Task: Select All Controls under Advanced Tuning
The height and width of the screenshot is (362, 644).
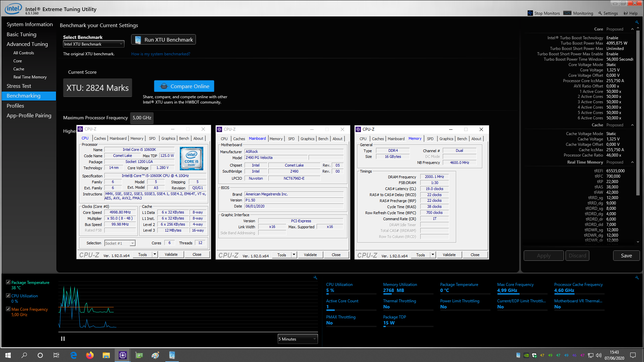Action: click(23, 53)
